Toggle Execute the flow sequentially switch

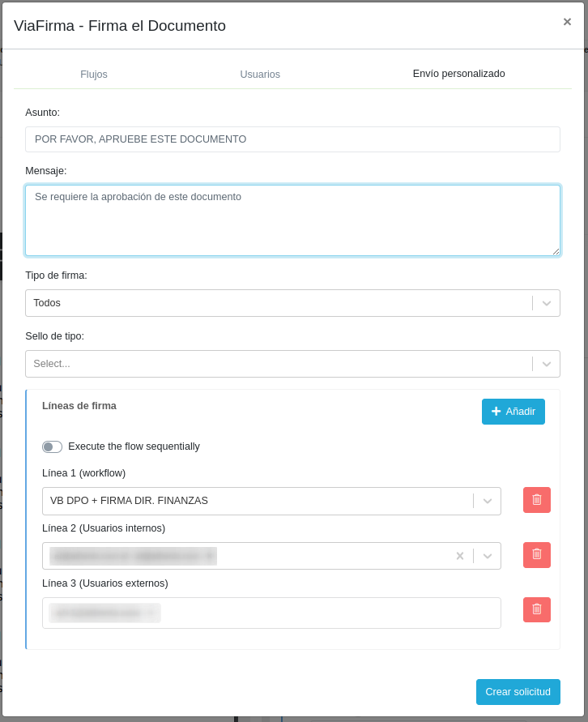coord(52,446)
